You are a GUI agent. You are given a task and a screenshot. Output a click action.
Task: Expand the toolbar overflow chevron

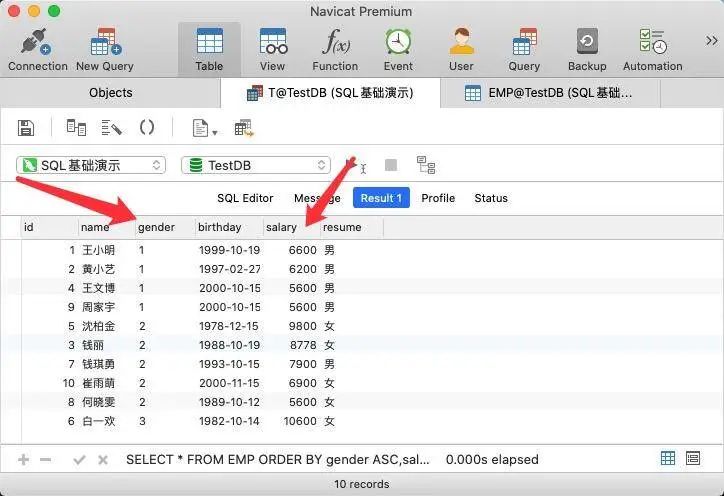coord(711,41)
